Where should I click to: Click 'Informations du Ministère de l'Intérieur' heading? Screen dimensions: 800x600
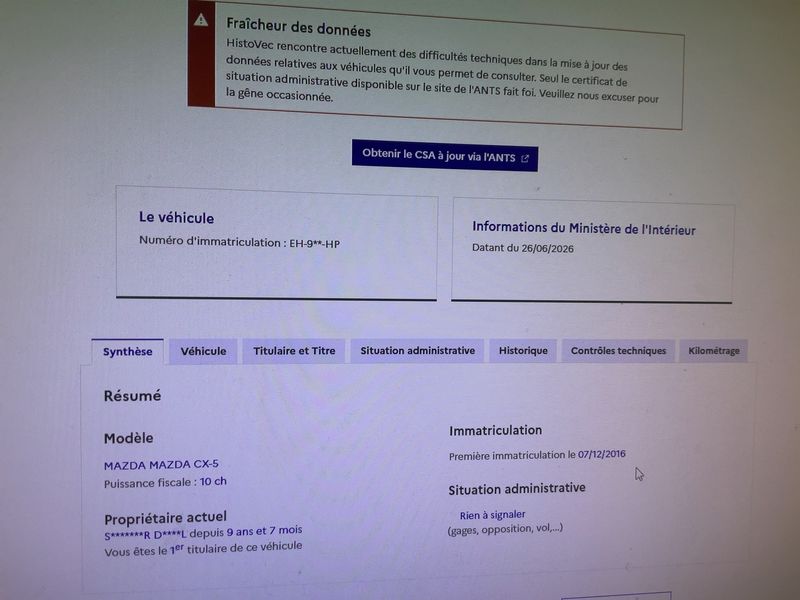pos(584,228)
